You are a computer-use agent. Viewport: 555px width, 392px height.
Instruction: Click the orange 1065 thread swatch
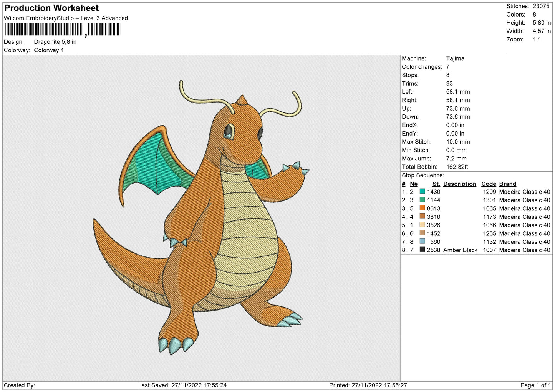tap(422, 208)
